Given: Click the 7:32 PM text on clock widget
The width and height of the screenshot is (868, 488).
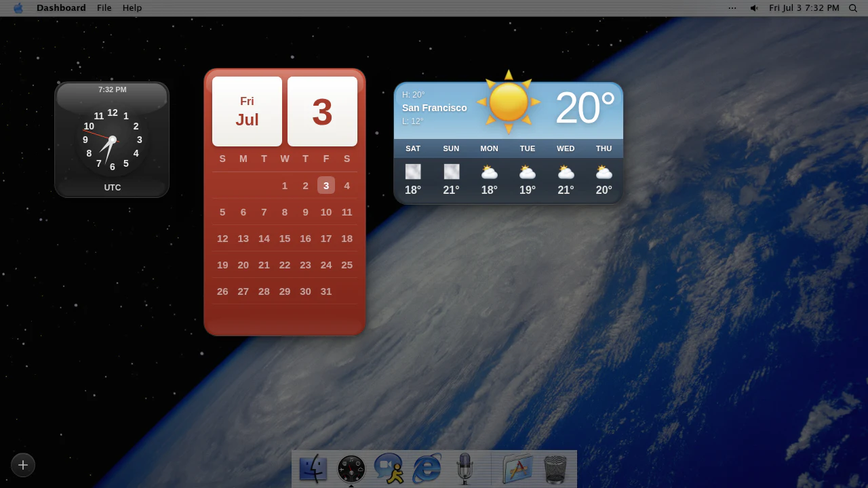Looking at the screenshot, I should pos(113,89).
